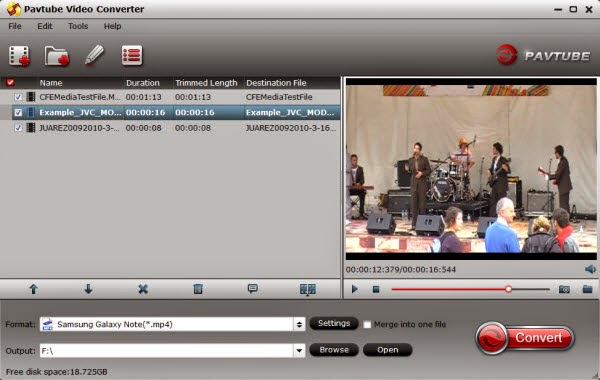Move selected file down with arrow icon
Screen dimensions: 600x380
tap(88, 289)
